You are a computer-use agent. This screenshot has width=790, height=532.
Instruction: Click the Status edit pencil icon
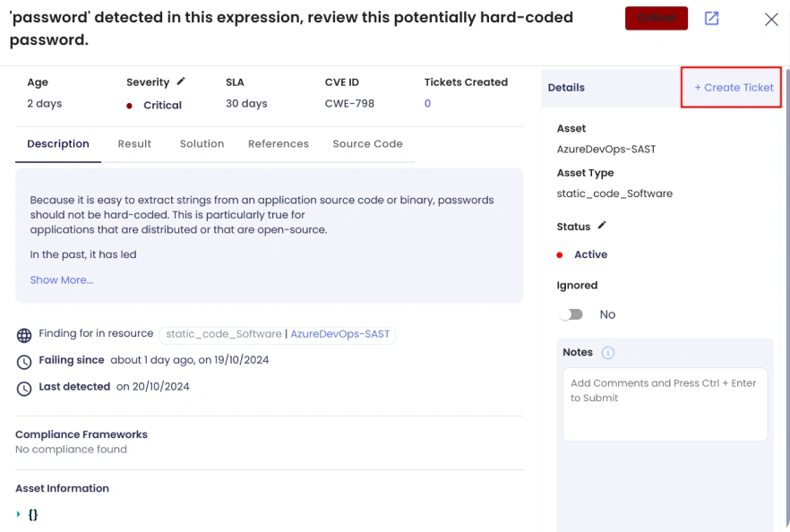coord(602,226)
